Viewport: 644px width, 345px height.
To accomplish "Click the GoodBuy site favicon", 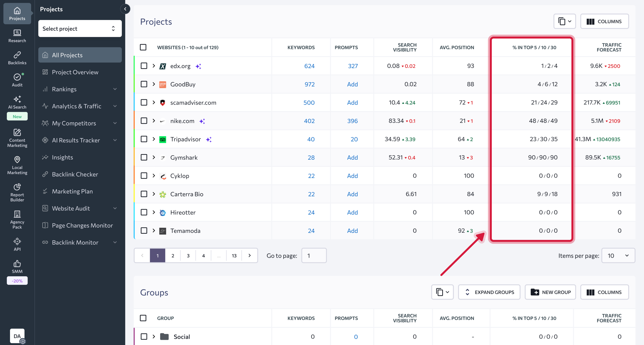I will pos(162,84).
